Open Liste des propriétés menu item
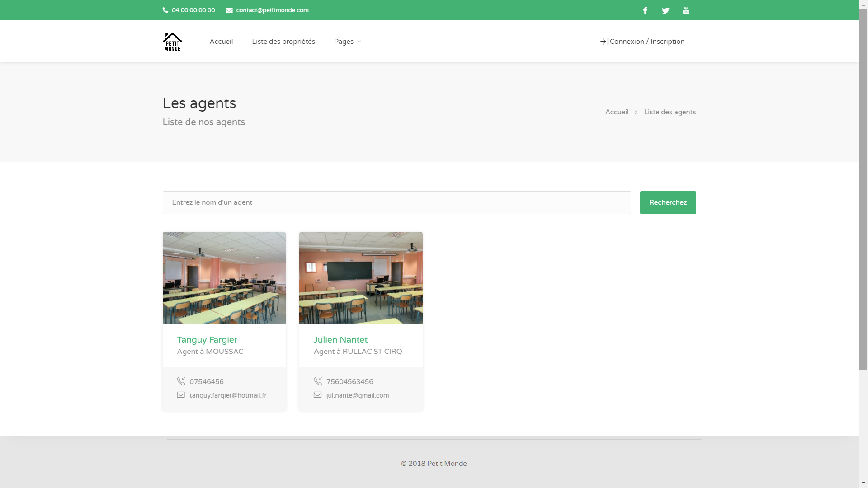The height and width of the screenshot is (488, 868). click(x=283, y=42)
